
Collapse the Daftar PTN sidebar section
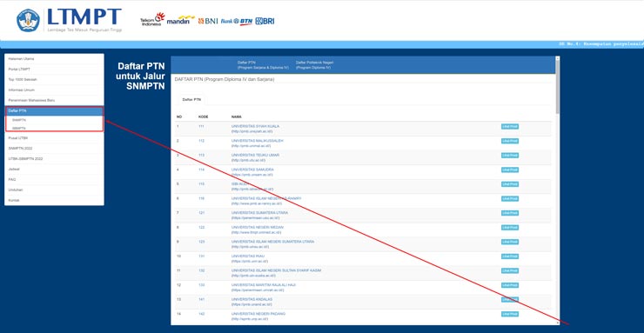click(54, 111)
